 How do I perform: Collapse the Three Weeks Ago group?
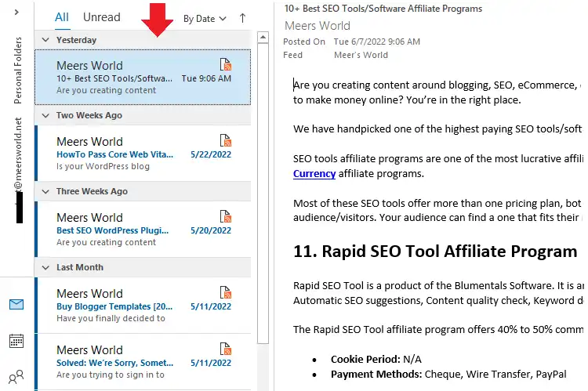point(45,191)
